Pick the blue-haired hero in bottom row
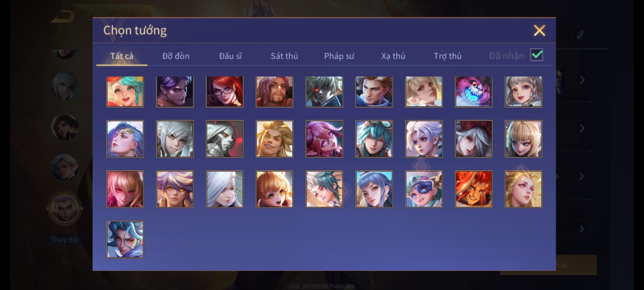Screen dimensions: 644x290 coord(125,240)
